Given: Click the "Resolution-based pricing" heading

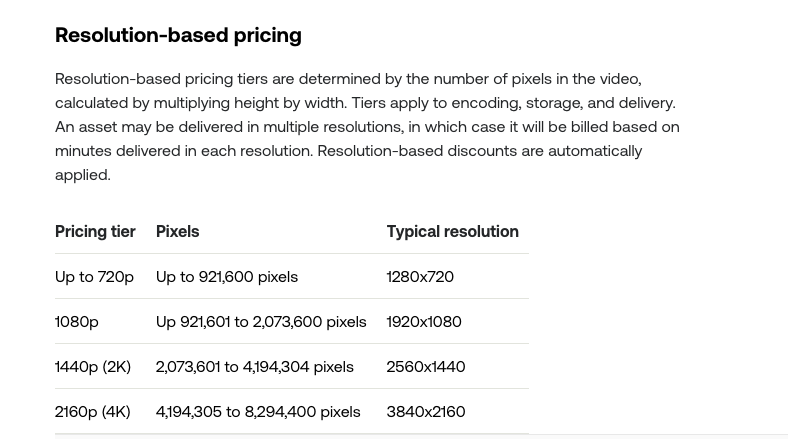Looking at the screenshot, I should (x=178, y=35).
